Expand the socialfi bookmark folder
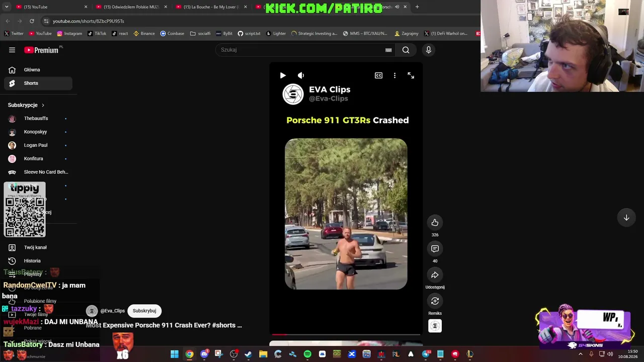 tap(200, 34)
